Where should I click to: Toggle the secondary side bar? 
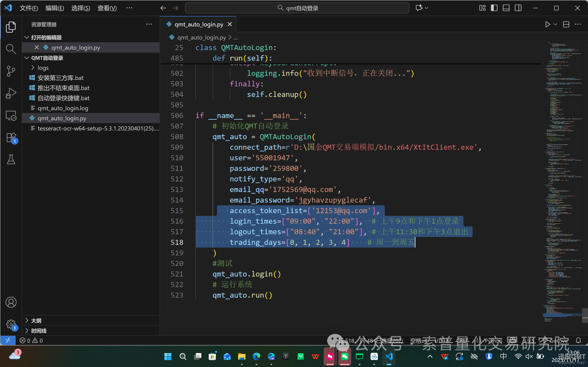coord(518,8)
